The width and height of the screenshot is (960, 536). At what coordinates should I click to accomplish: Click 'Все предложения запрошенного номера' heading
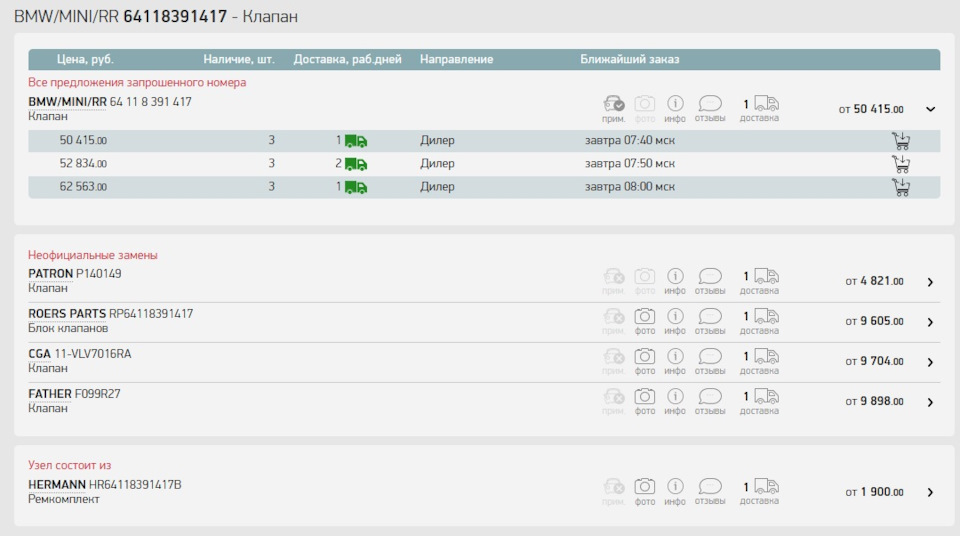coord(137,83)
